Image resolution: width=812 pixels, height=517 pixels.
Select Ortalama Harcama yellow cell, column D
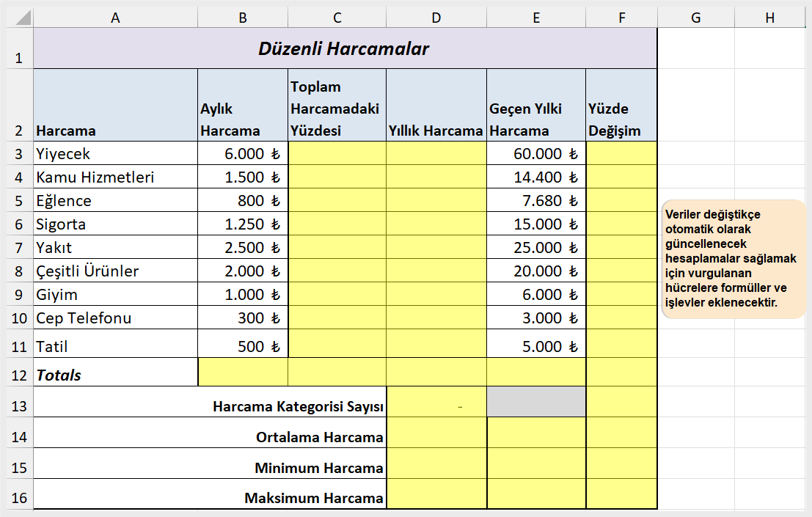pyautogui.click(x=436, y=433)
